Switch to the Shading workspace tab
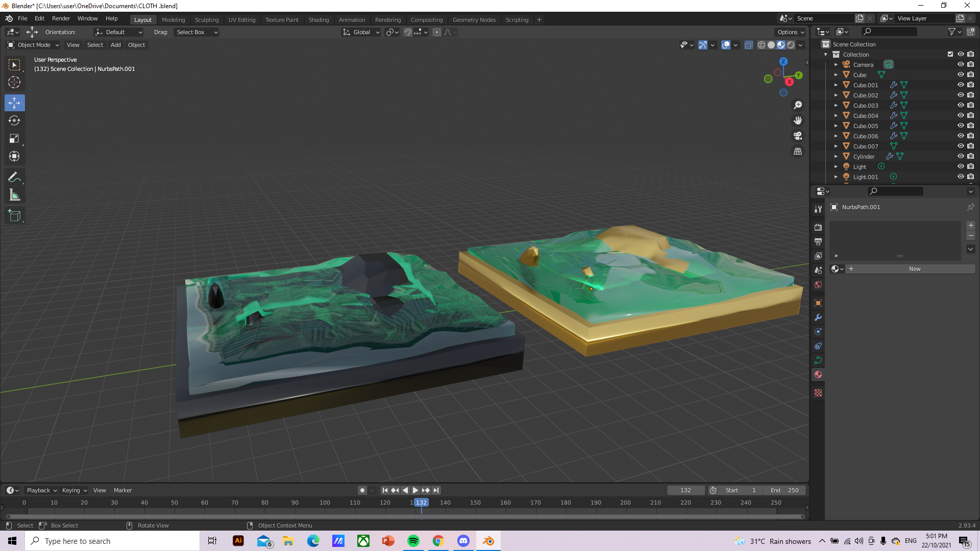This screenshot has width=980, height=551. point(318,19)
